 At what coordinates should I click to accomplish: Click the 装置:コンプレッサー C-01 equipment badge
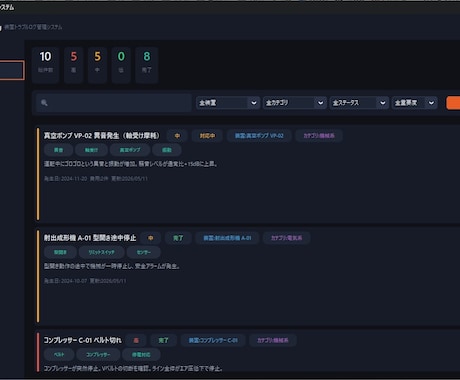point(213,340)
